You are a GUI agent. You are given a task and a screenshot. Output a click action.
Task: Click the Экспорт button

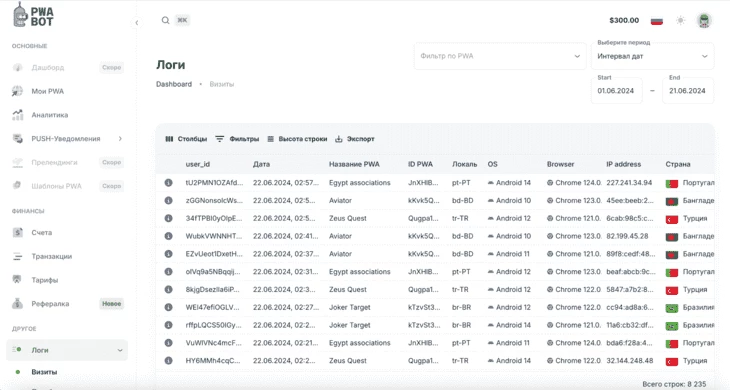click(x=355, y=139)
